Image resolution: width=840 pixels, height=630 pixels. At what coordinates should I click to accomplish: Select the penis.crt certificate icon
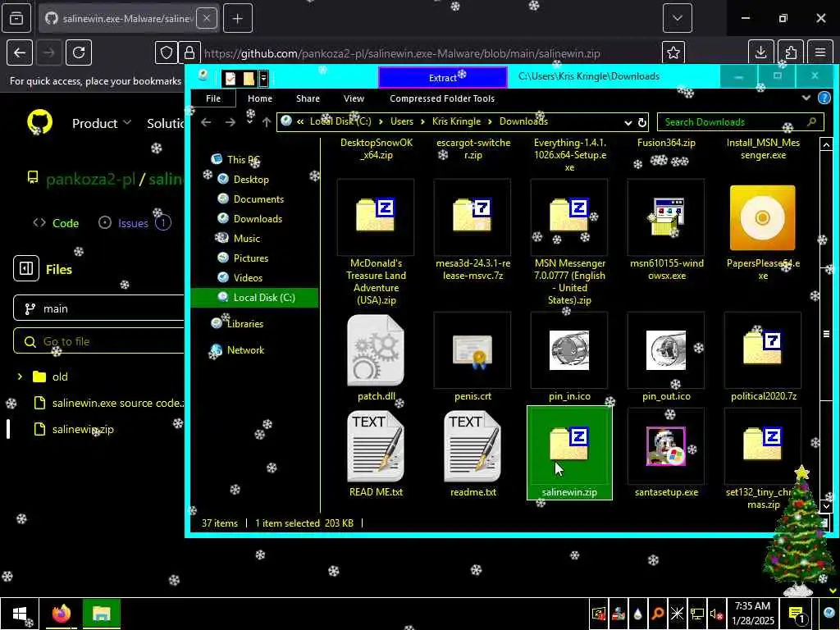pos(472,350)
